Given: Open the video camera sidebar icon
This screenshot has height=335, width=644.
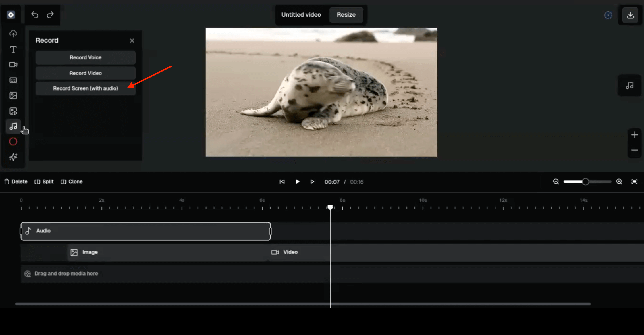Looking at the screenshot, I should (13, 65).
